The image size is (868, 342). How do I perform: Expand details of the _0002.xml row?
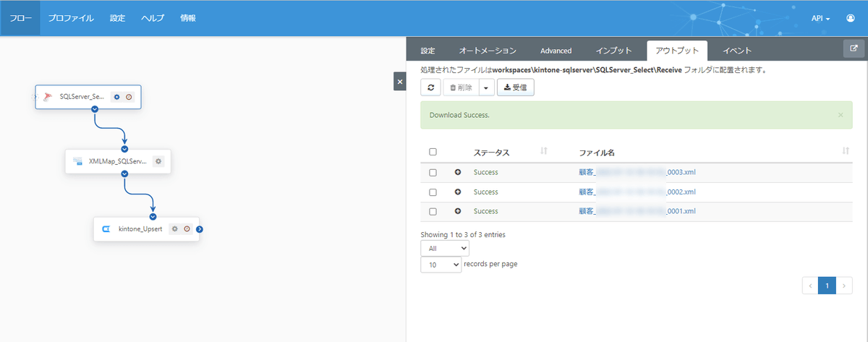coord(458,192)
